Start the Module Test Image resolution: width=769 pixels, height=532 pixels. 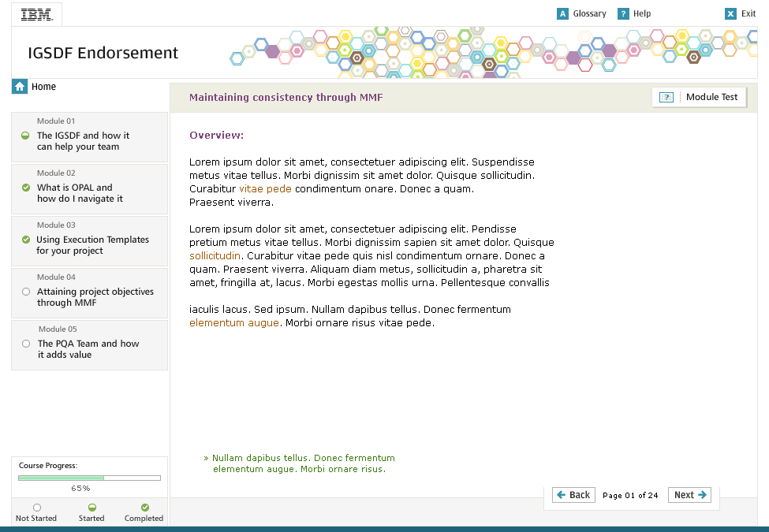[x=699, y=97]
